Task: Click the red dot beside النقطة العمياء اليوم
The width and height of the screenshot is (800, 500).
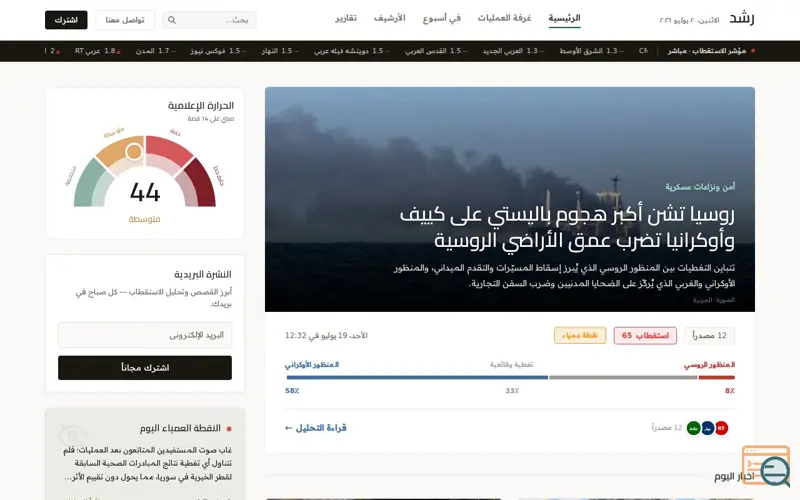Action: tap(229, 429)
